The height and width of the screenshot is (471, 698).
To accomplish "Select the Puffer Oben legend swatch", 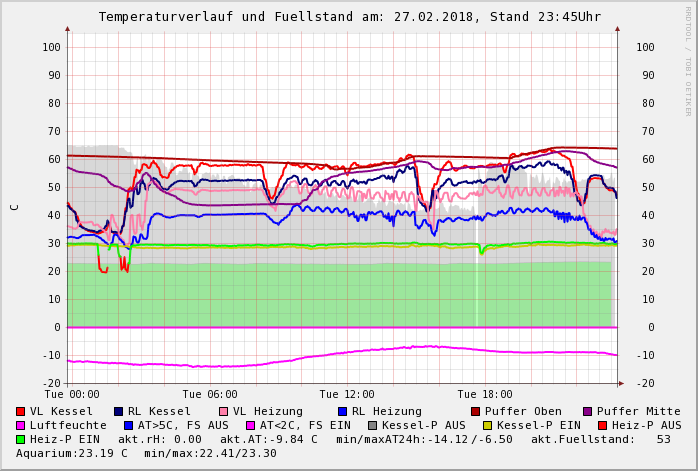I will click(x=476, y=411).
